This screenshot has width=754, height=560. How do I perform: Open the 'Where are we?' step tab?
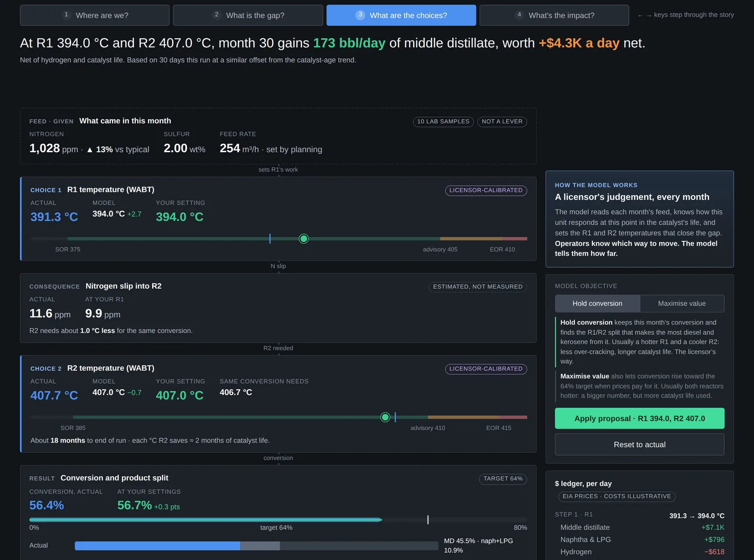(x=95, y=15)
